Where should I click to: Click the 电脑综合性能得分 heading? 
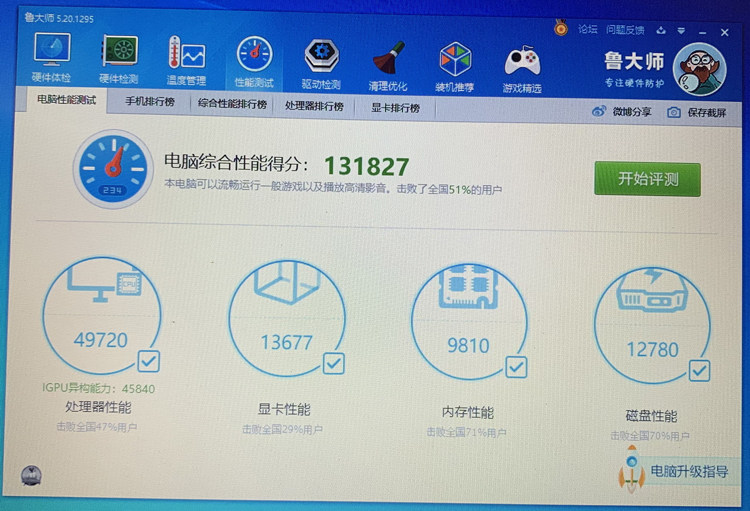[236, 163]
